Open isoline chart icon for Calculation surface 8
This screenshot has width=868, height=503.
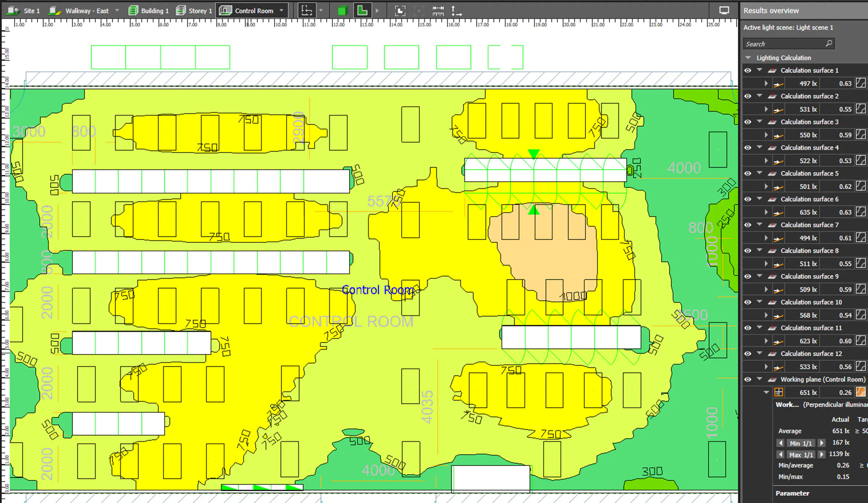click(861, 263)
